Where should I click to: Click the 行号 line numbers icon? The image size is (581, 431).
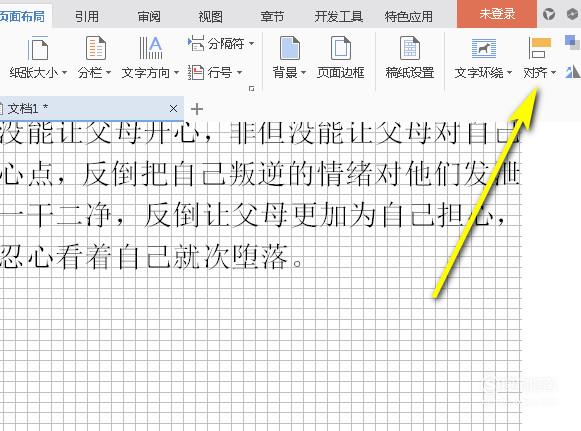pos(196,72)
